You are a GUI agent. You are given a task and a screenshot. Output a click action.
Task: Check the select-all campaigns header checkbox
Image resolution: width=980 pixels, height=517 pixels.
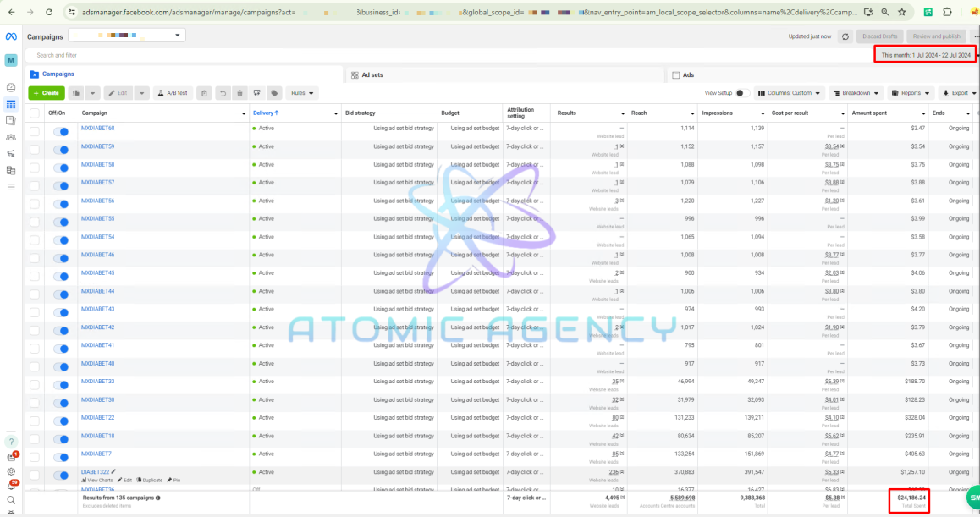35,113
